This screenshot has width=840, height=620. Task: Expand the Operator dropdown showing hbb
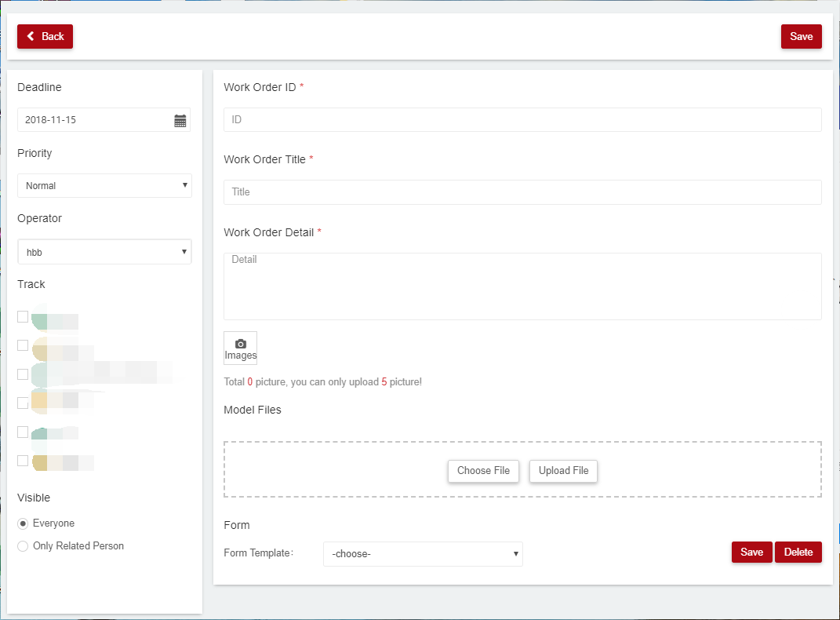point(104,252)
